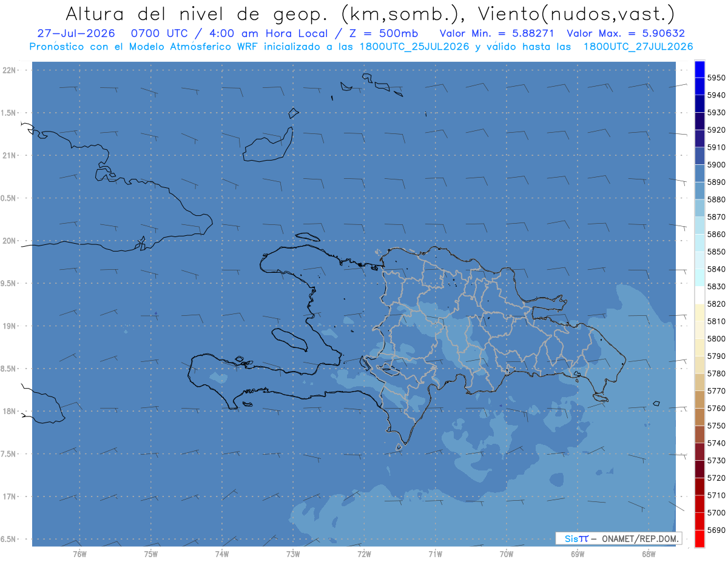The height and width of the screenshot is (562, 728).
Task: Click the swatch between 5890 and 5880
Action: tap(699, 191)
